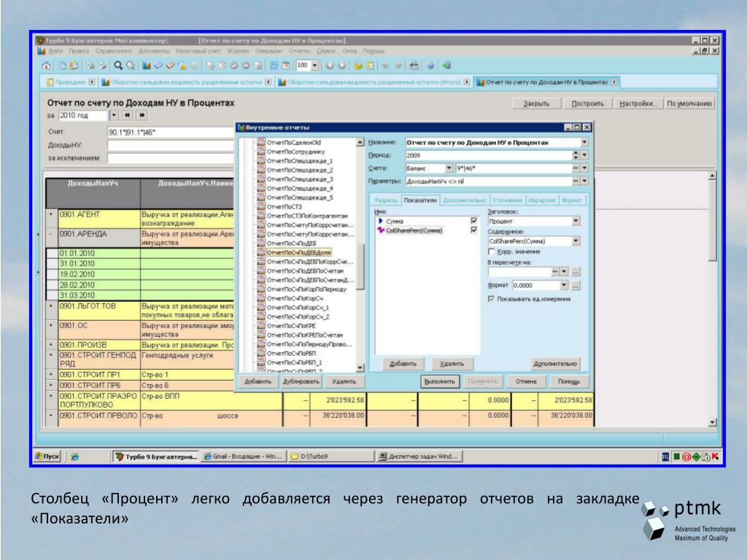Open the Название dropdown arrow
This screenshot has height=560, width=747.
[584, 142]
